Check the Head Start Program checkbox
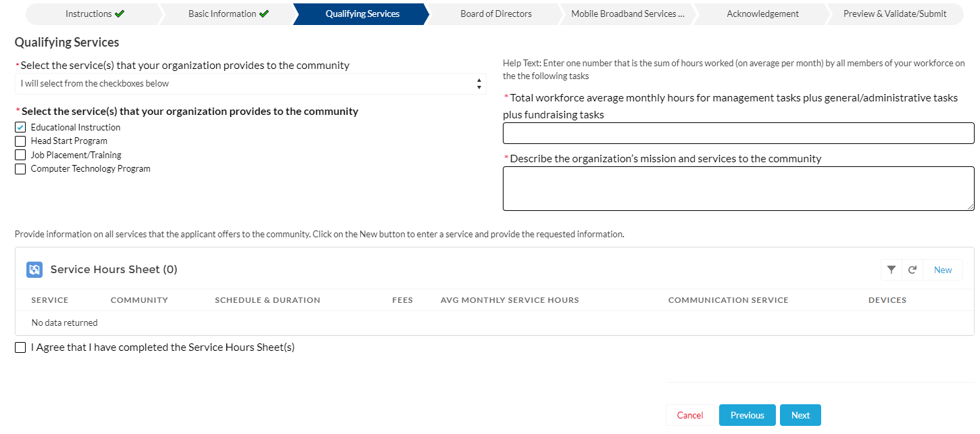Image resolution: width=980 pixels, height=434 pixels. [x=20, y=141]
